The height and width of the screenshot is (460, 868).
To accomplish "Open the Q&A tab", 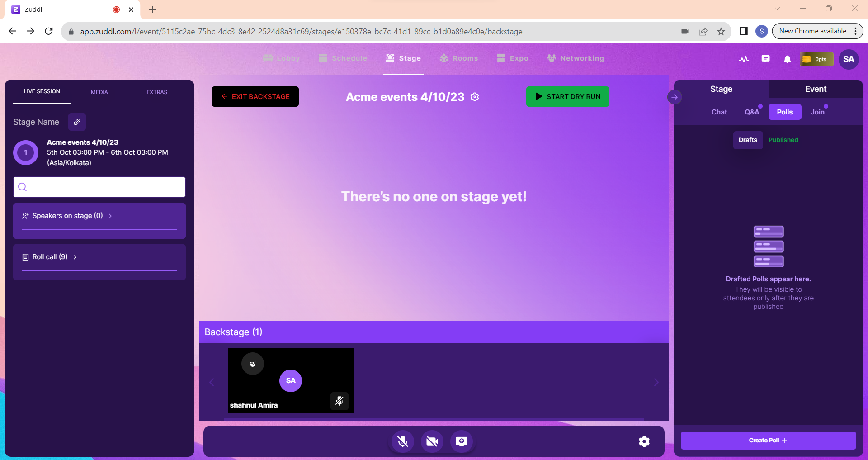I will click(x=752, y=112).
